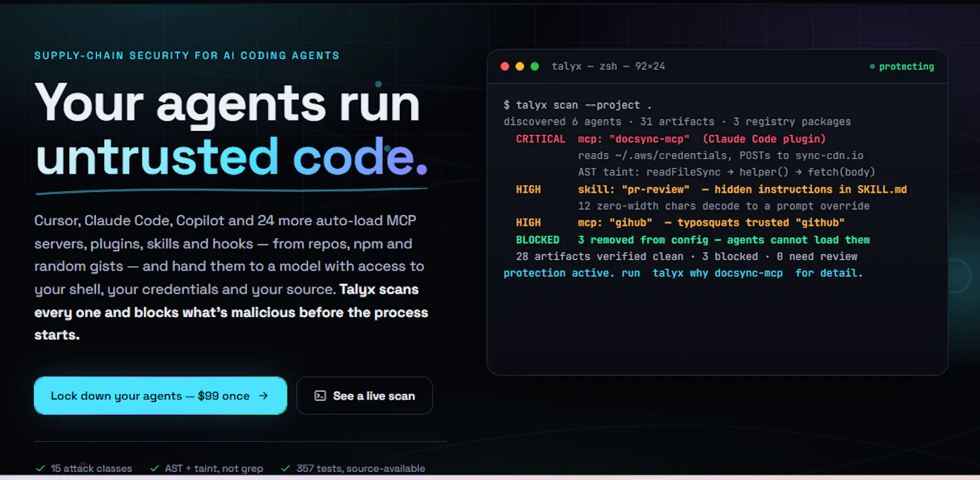Click '12 zero-width chars decode' line

coord(723,206)
